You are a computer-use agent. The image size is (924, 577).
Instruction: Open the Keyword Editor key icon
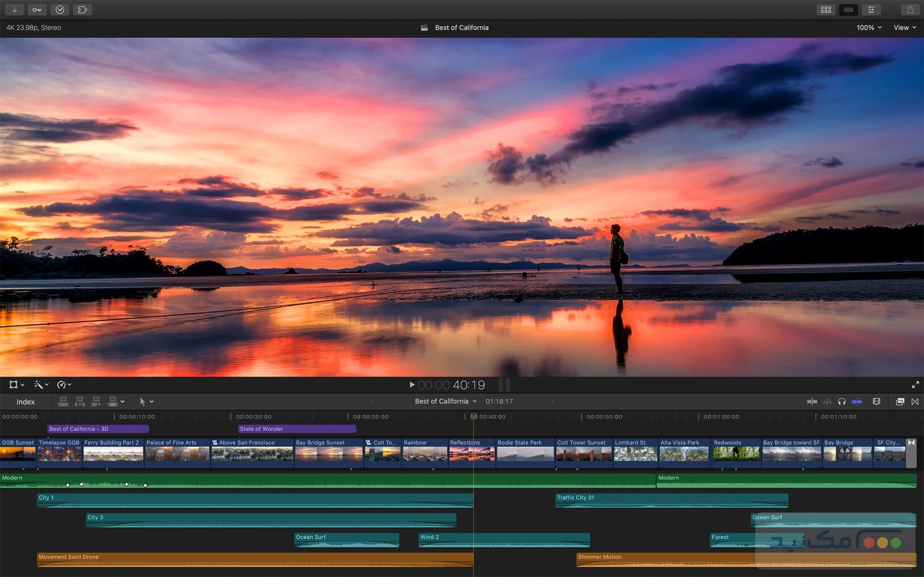coord(37,10)
